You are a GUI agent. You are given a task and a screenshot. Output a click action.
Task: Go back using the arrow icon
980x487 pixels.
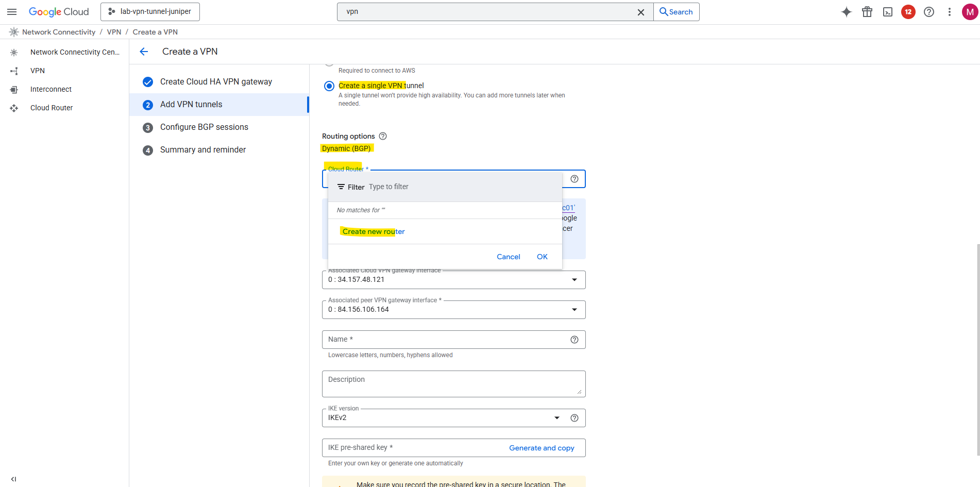144,52
